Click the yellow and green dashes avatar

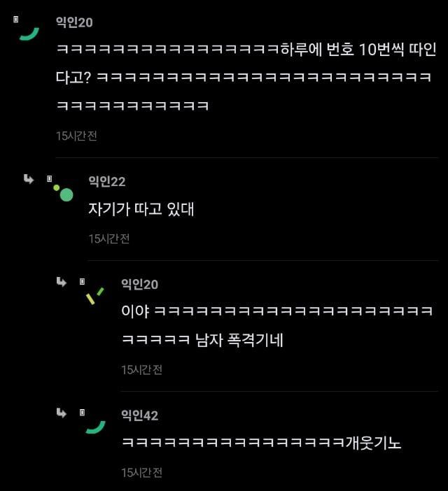(95, 296)
